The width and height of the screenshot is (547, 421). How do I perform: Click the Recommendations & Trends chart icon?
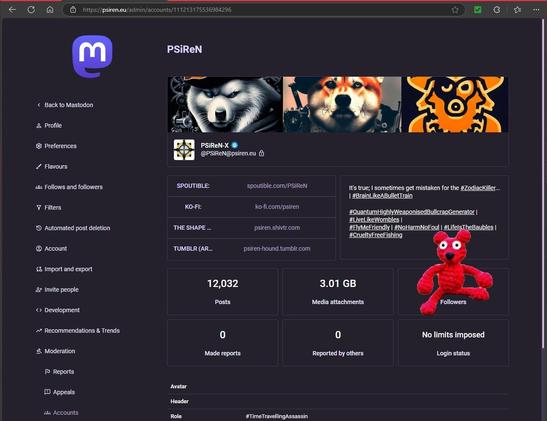tap(39, 331)
